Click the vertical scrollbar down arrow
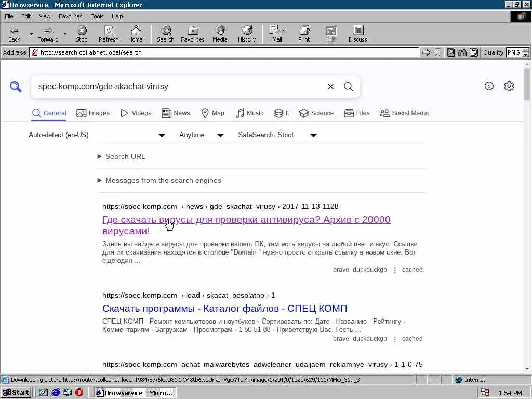Viewport: 532px width, 399px height. [527, 369]
